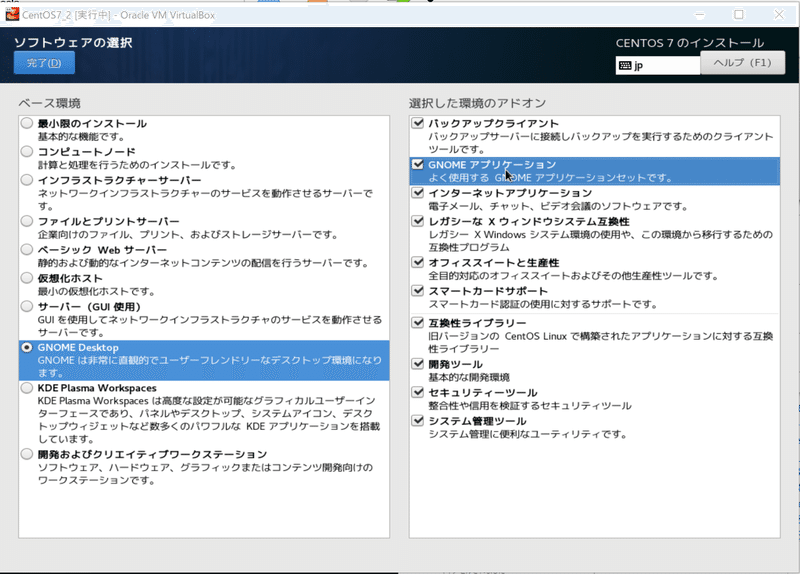This screenshot has height=574, width=800.
Task: Uncheck システム管理ツール checkbox
Action: [x=418, y=421]
